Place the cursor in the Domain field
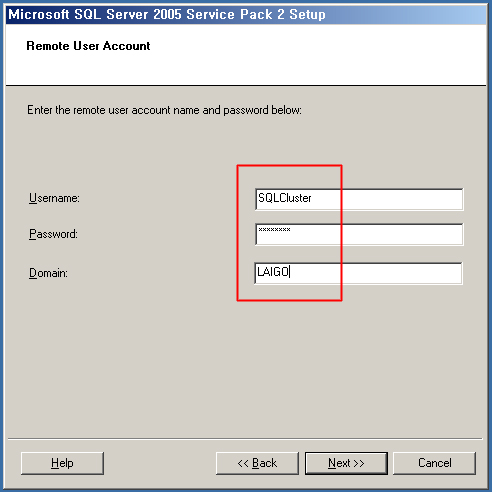 [358, 273]
